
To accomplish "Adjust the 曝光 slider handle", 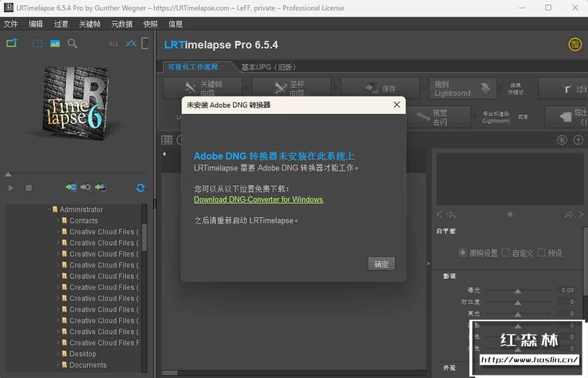I will click(x=518, y=291).
